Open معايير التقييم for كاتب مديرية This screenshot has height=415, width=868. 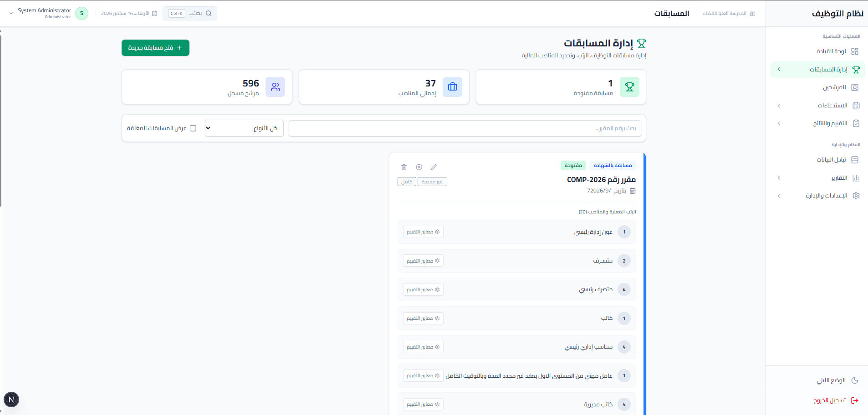tap(423, 404)
